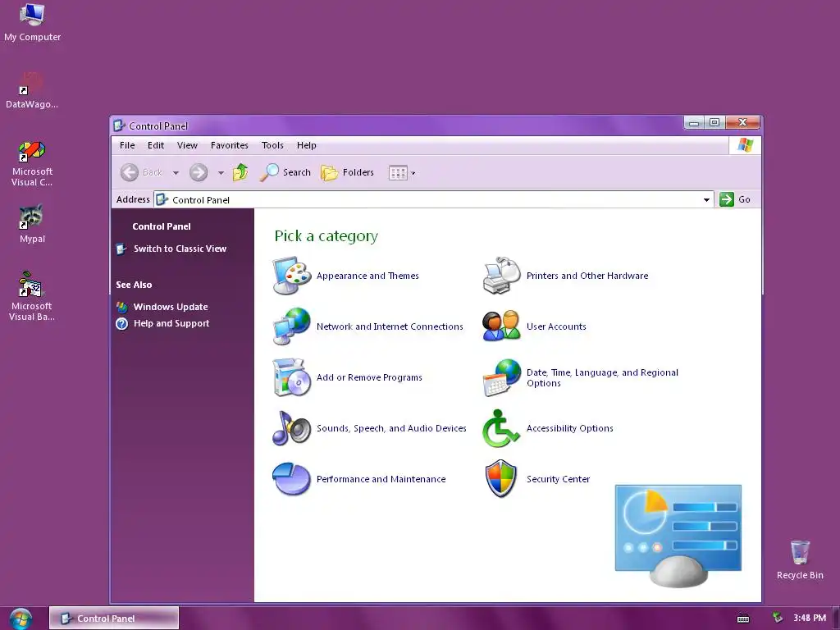This screenshot has width=840, height=630.
Task: Open the Favorites menu
Action: pos(230,145)
